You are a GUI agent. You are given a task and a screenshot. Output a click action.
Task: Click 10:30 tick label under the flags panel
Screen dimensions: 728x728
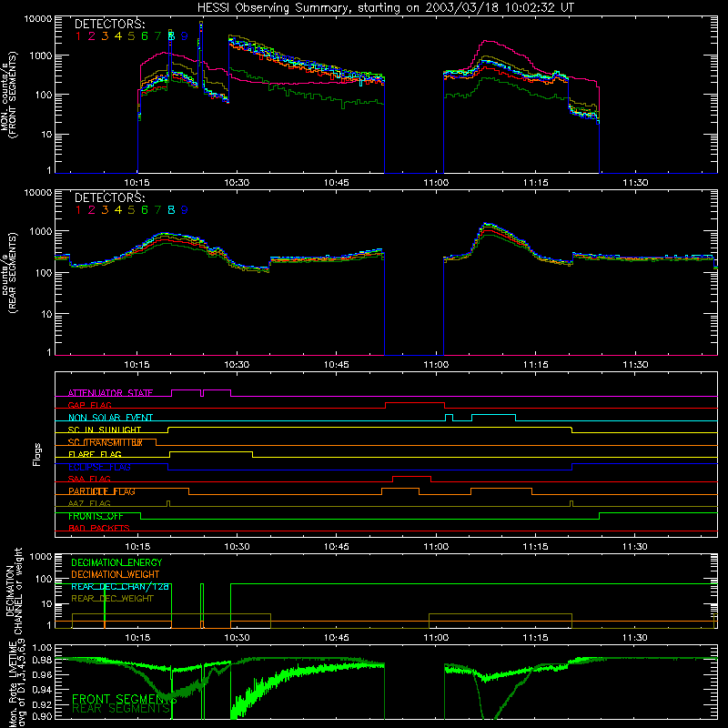(237, 547)
